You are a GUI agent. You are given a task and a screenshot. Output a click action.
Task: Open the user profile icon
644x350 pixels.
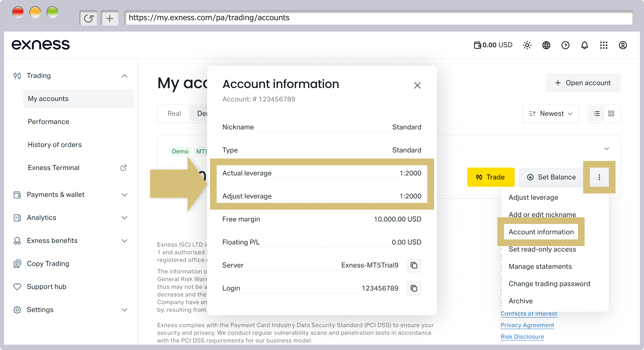[623, 45]
